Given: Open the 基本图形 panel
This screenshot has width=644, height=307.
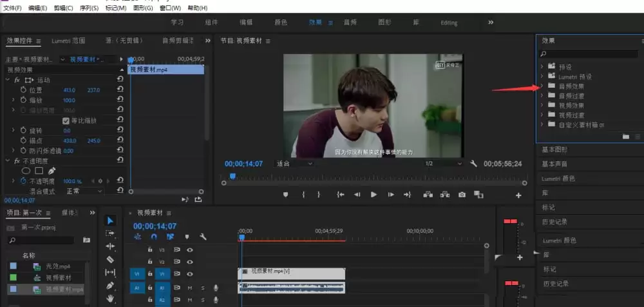Looking at the screenshot, I should pos(554,150).
